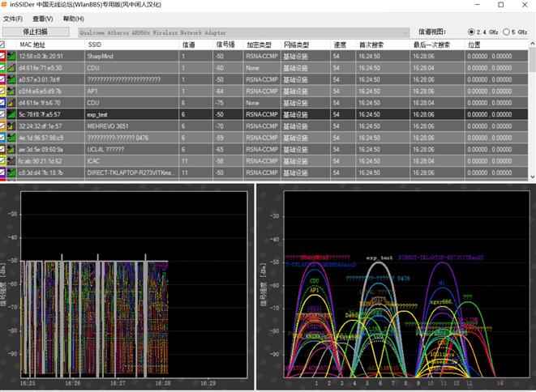Click the table scrollbar down arrow
This screenshot has width=536, height=392.
(532, 177)
